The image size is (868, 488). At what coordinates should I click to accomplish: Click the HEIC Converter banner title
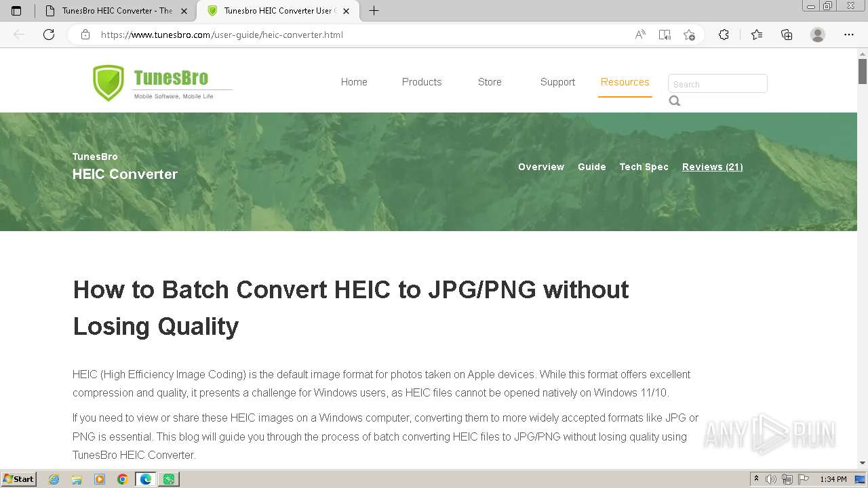click(x=125, y=174)
